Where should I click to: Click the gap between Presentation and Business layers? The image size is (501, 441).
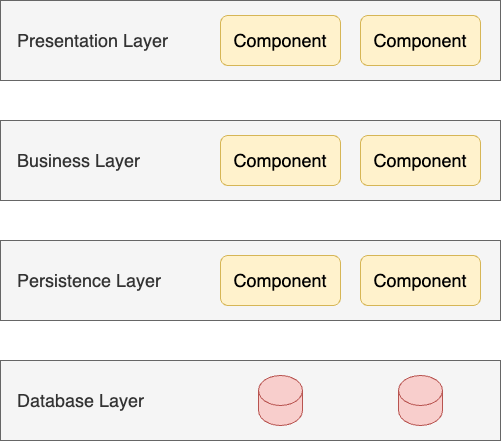(250, 100)
